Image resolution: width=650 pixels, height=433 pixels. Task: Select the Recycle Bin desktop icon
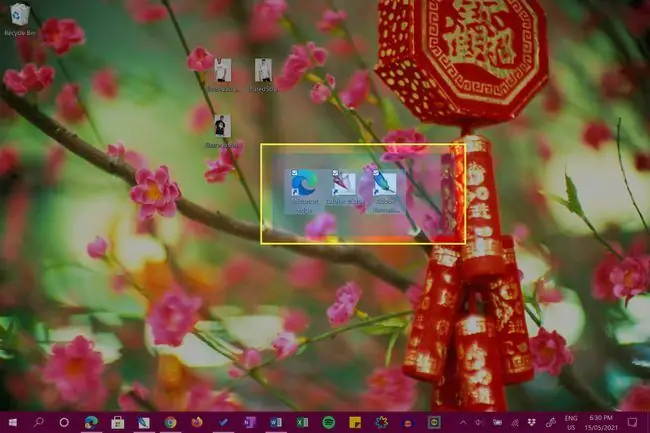(x=19, y=19)
